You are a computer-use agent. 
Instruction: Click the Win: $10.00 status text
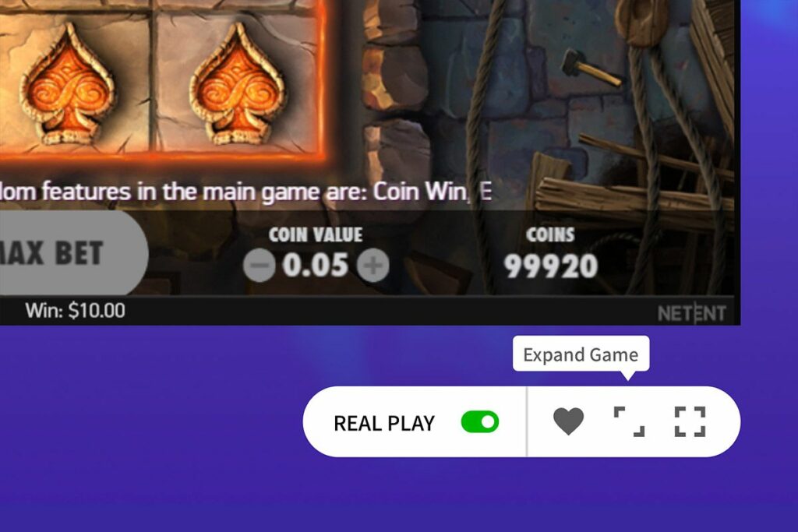pyautogui.click(x=76, y=310)
